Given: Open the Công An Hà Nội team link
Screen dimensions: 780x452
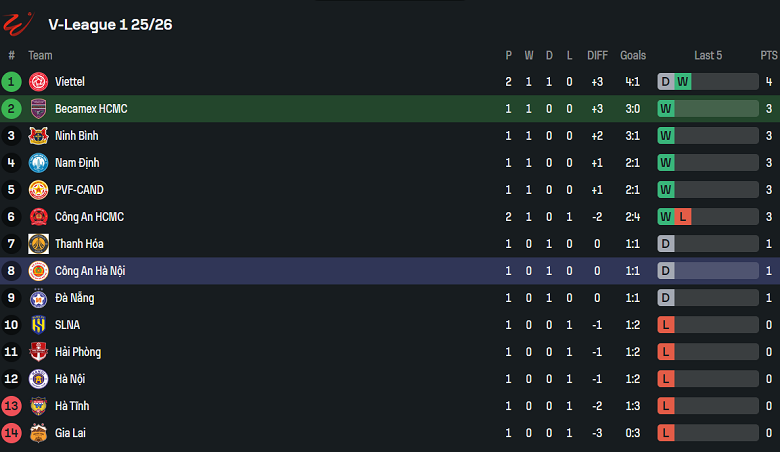Looking at the screenshot, I should pyautogui.click(x=90, y=271).
